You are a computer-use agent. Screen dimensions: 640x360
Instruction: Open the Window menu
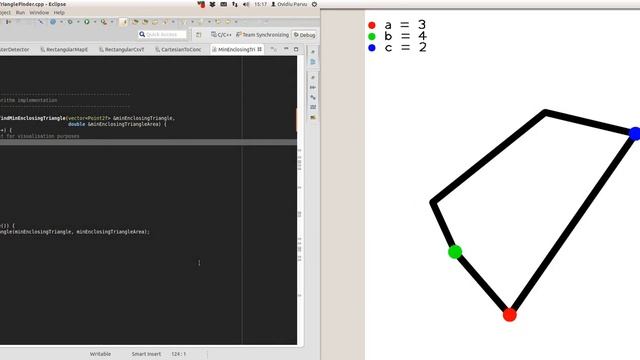click(39, 13)
